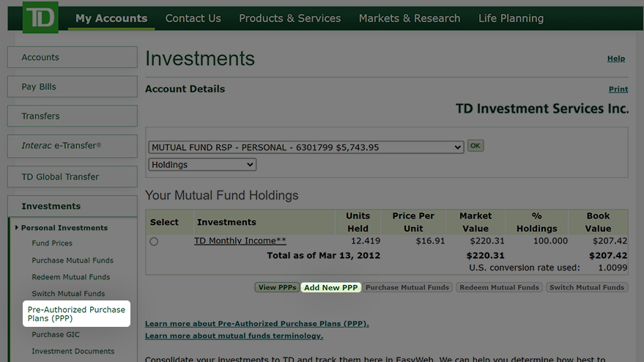Open Purchase GIC in the sidebar
This screenshot has height=362, width=644.
coord(56,334)
